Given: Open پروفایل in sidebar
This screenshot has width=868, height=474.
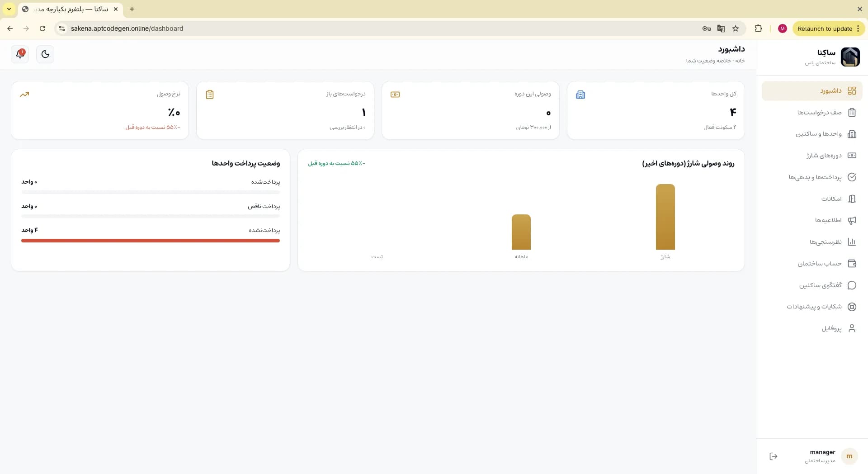Looking at the screenshot, I should [x=812, y=328].
